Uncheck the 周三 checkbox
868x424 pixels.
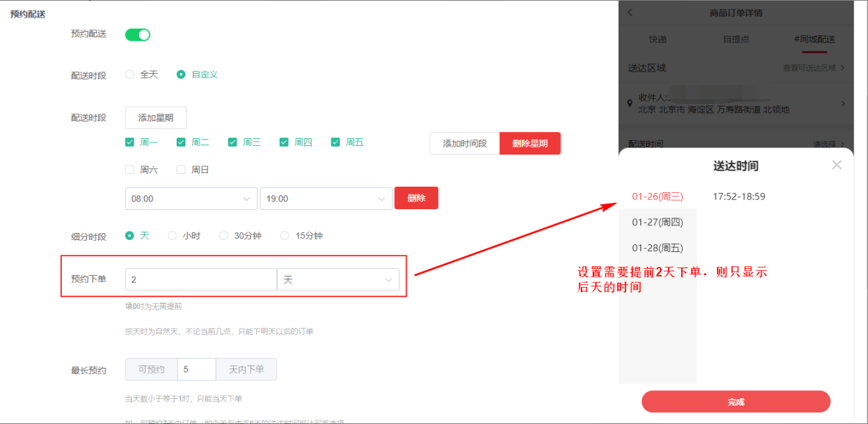click(232, 143)
